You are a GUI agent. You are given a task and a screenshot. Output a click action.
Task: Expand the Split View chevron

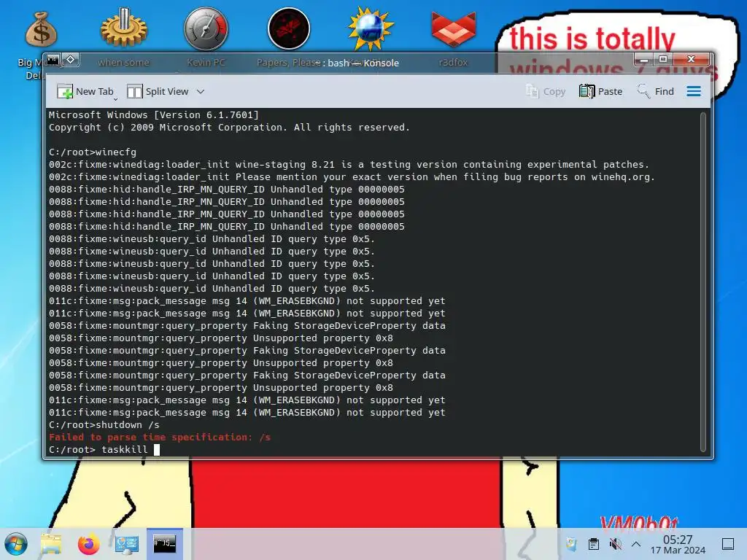201,91
